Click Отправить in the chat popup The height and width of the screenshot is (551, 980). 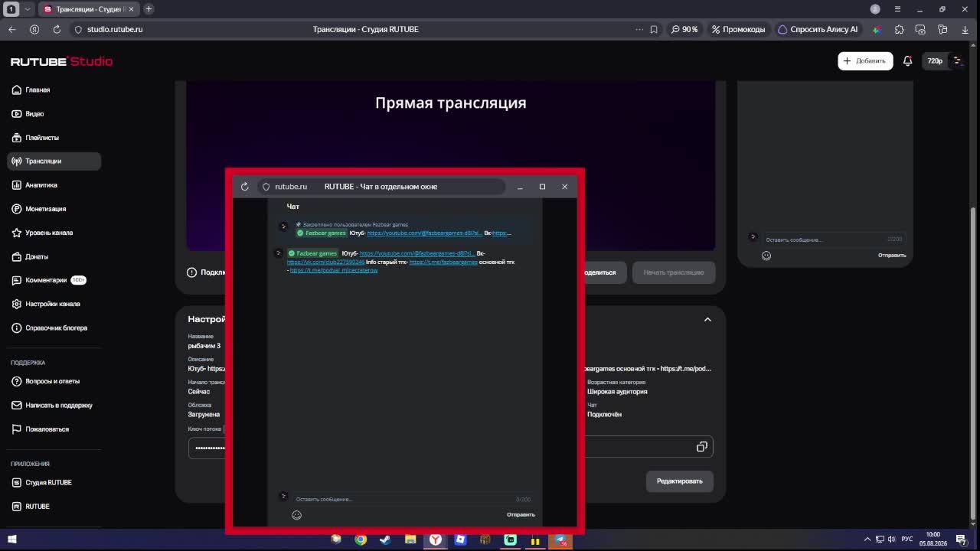tap(521, 514)
